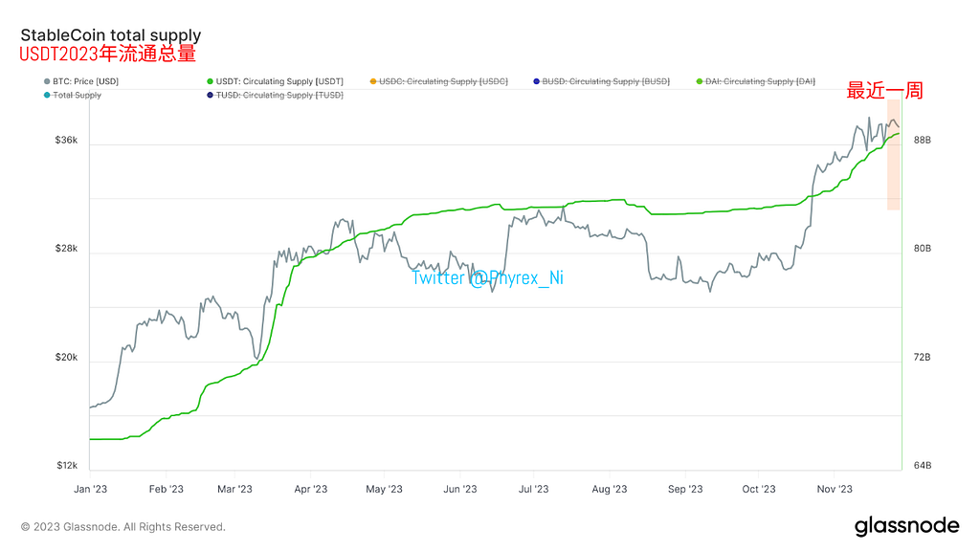Click the Jul '23 axis label
This screenshot has width=980, height=551.
[534, 489]
